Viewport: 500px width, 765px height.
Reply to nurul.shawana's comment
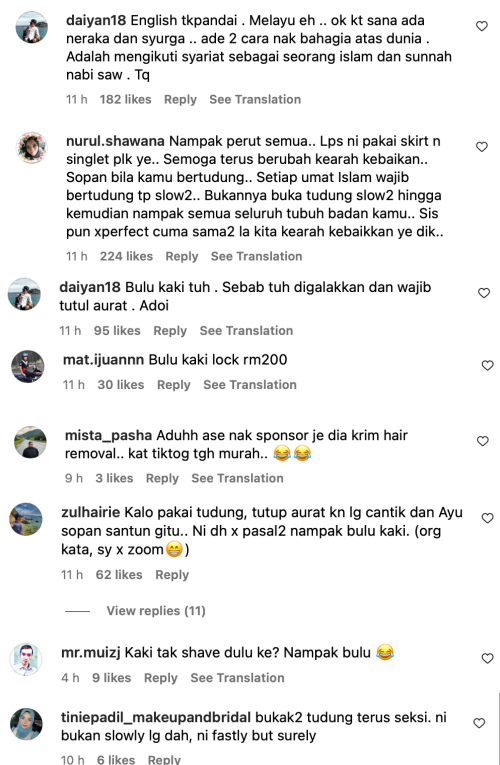coord(181,256)
